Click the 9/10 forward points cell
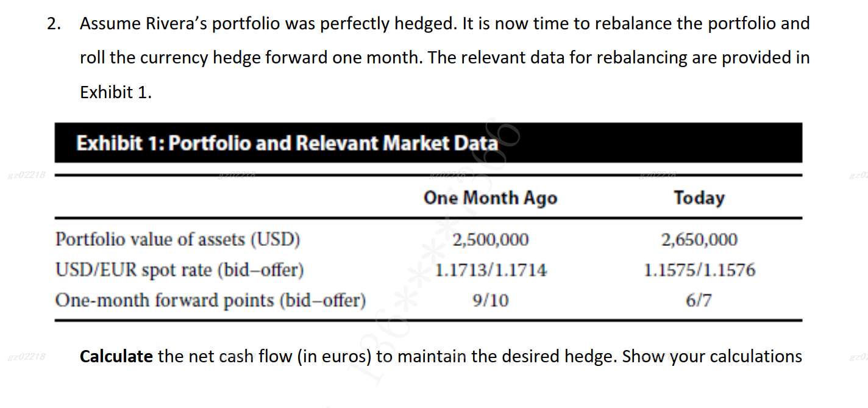The image size is (868, 408). pos(491,300)
